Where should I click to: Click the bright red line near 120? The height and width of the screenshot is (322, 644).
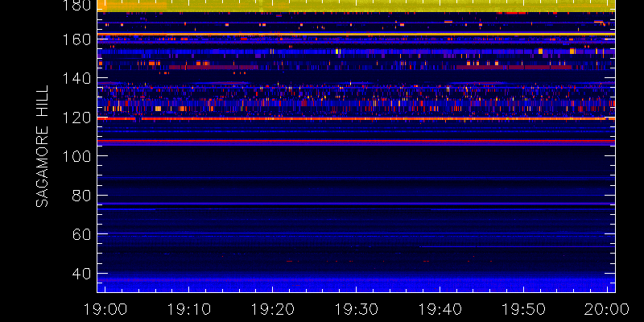tap(356, 118)
